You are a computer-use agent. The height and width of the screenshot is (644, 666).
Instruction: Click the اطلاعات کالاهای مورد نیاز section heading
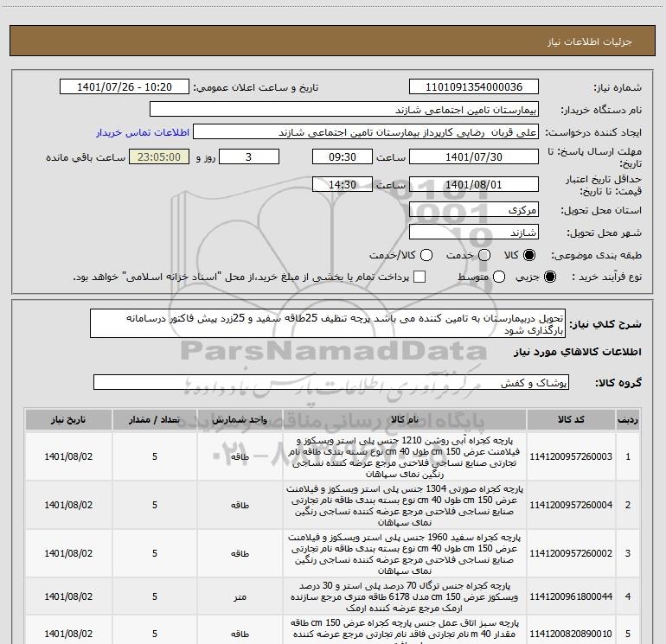pyautogui.click(x=578, y=352)
